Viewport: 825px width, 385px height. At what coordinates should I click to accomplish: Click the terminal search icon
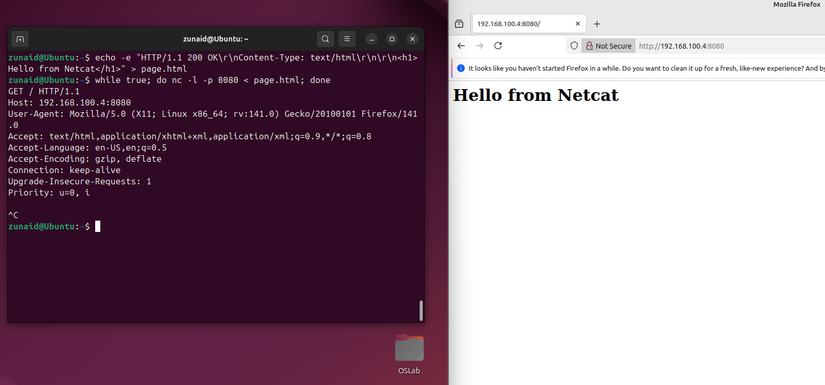326,39
